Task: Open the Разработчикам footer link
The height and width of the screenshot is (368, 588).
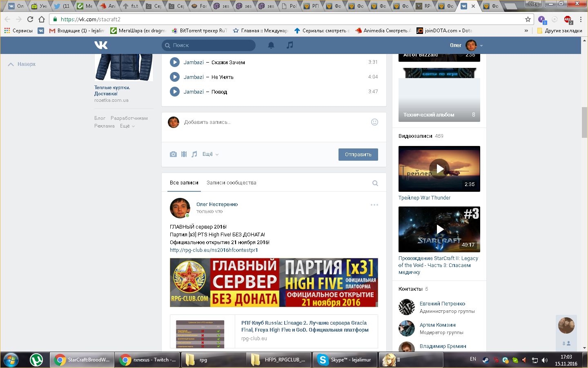Action: click(129, 118)
